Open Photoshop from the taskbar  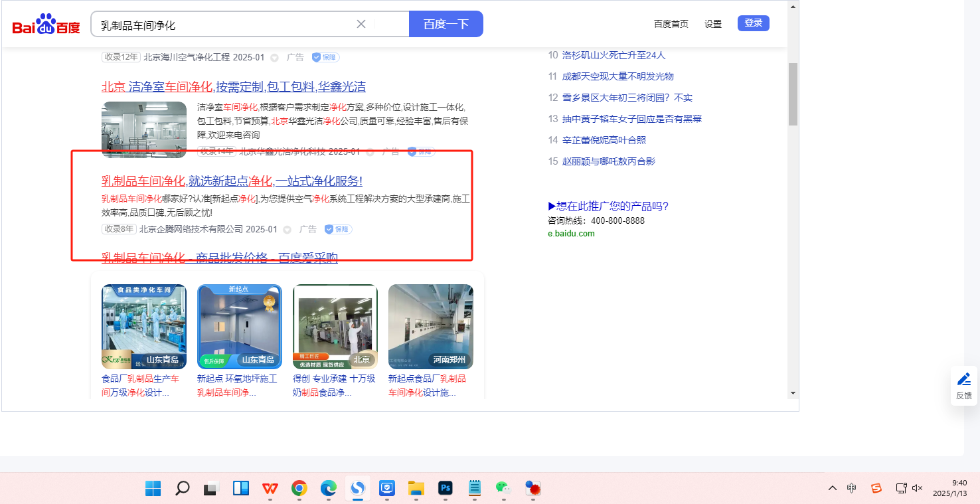pos(446,489)
